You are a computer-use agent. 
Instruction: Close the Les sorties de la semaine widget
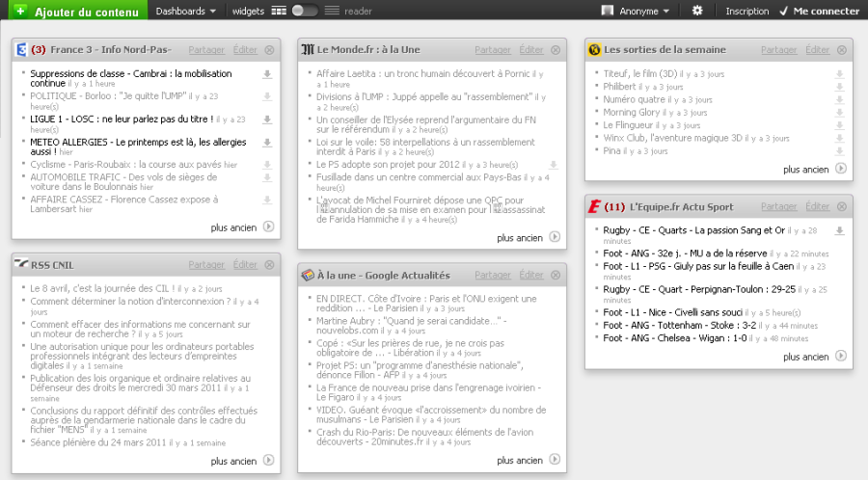[842, 50]
